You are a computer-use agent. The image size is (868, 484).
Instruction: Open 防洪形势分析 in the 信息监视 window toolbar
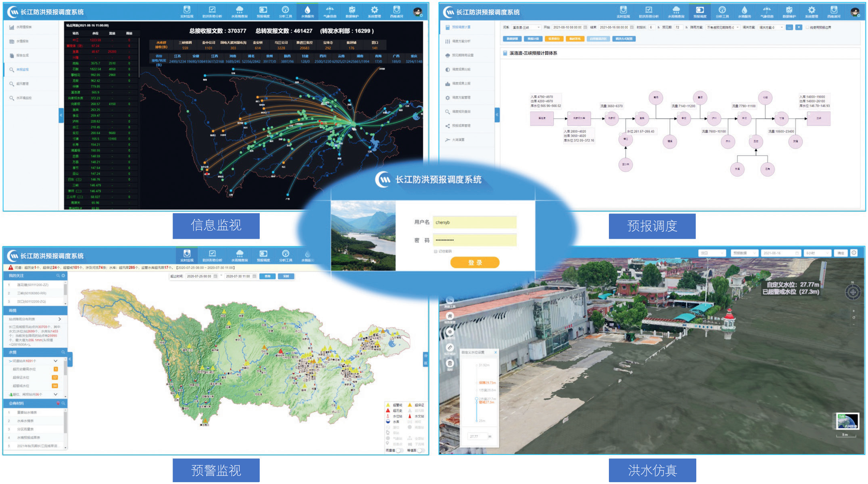(x=212, y=12)
